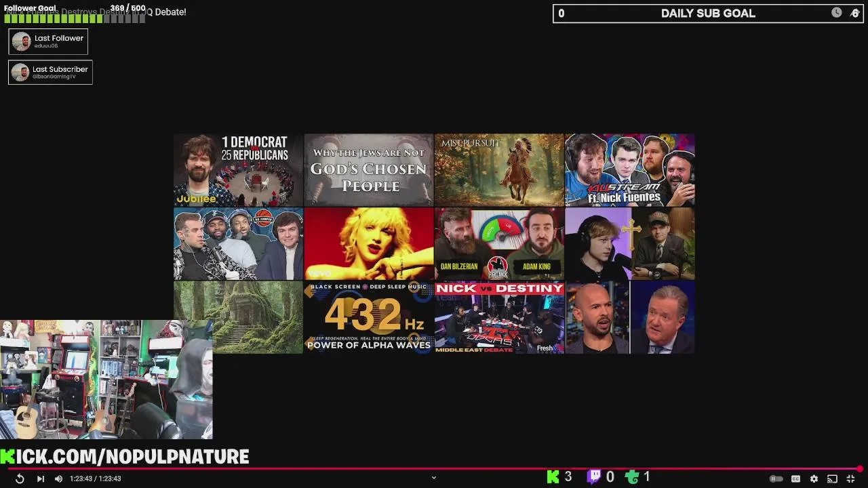
Task: Click the icon at the sub goal's right end
Action: coord(854,13)
